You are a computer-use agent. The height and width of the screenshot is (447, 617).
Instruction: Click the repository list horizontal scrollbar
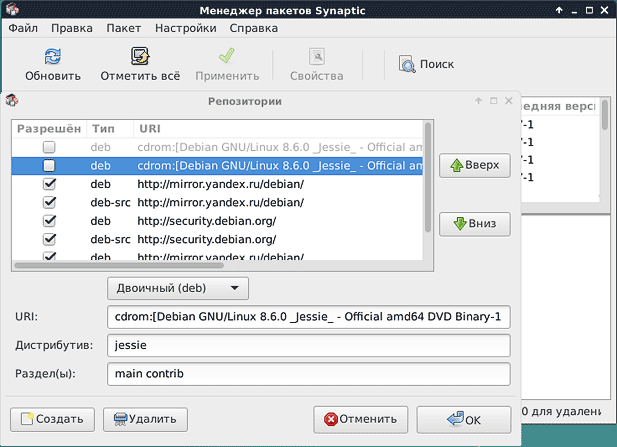[x=119, y=265]
